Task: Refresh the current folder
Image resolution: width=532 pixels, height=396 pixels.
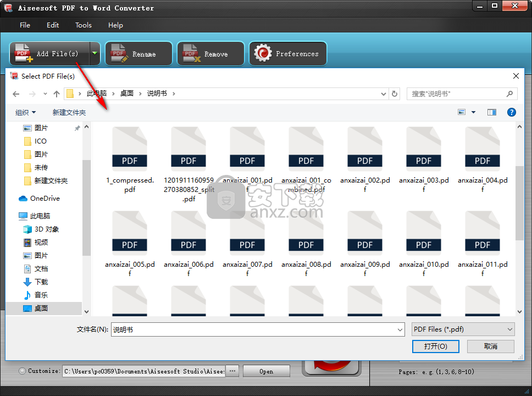Action: point(394,94)
